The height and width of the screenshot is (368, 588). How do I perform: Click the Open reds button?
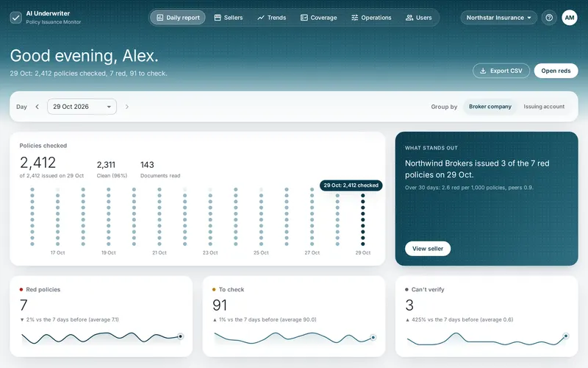pos(556,71)
